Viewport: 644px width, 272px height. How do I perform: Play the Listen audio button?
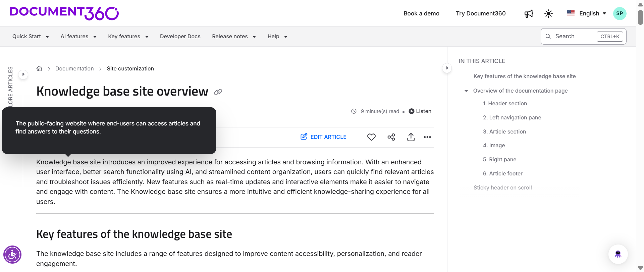pos(420,111)
